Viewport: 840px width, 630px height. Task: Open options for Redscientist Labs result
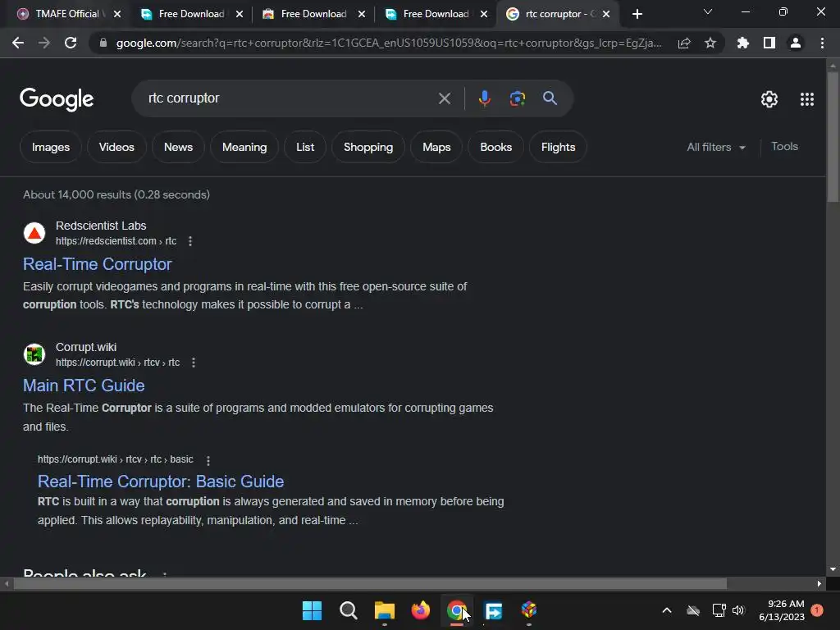click(x=190, y=241)
